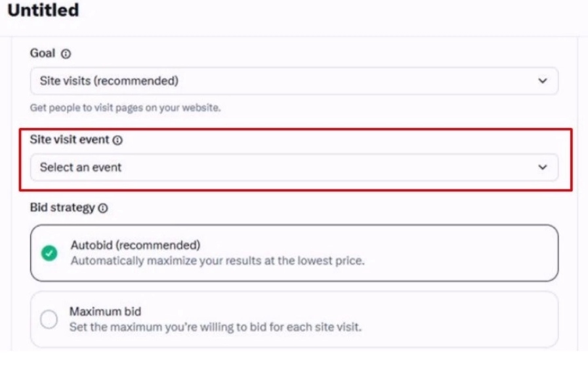
Task: Click the 'Get people to visit pages' helper text
Action: tap(125, 108)
